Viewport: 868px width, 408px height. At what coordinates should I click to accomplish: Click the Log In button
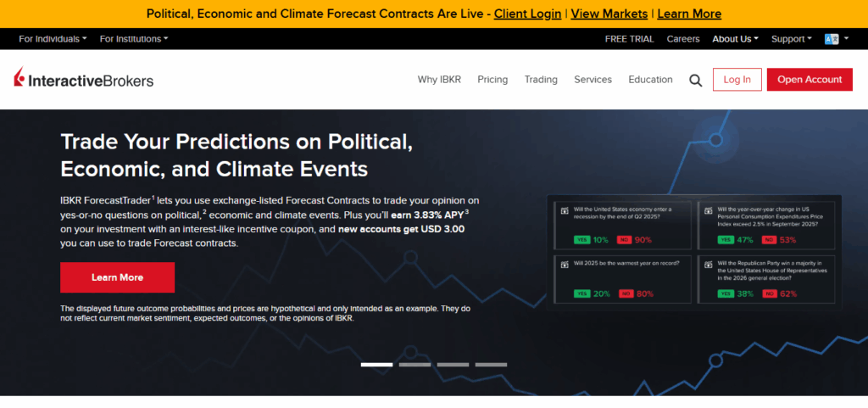[737, 79]
